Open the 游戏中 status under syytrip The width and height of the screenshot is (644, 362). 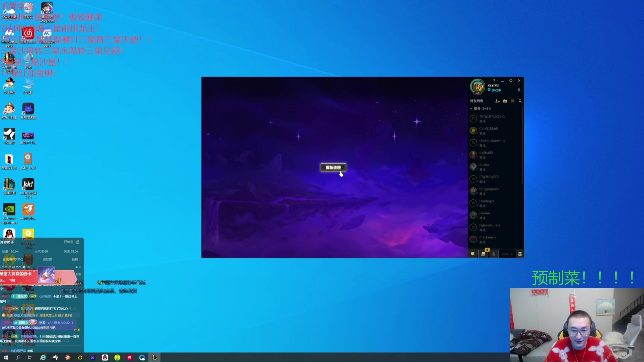click(494, 90)
